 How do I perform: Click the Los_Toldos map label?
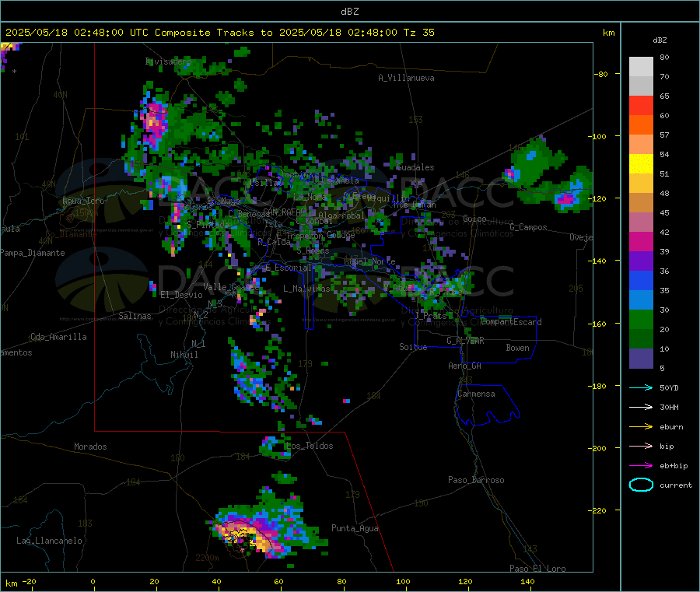[310, 446]
